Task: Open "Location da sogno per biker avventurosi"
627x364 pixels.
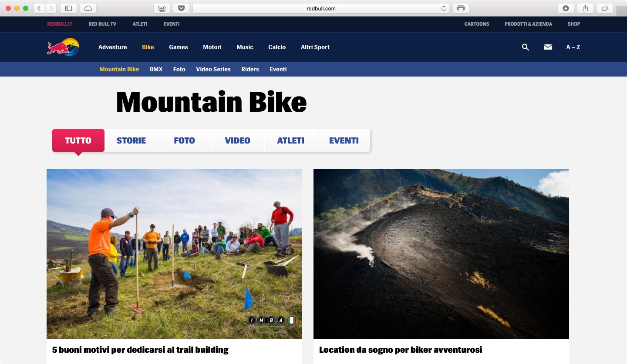Action: pos(401,350)
